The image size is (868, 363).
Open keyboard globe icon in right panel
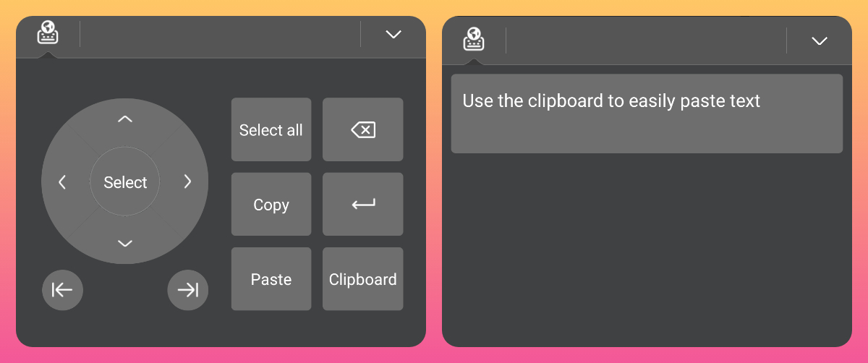tap(474, 40)
